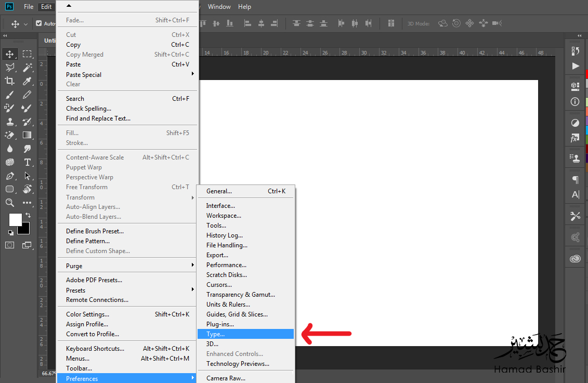Select the Search menu item
The width and height of the screenshot is (588, 383).
[127, 99]
